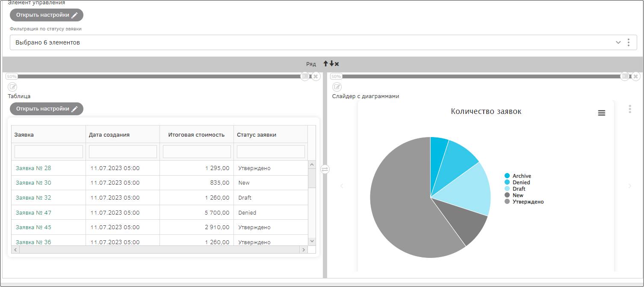
Task: Open the 'Заявка № 47' link
Action: point(33,212)
